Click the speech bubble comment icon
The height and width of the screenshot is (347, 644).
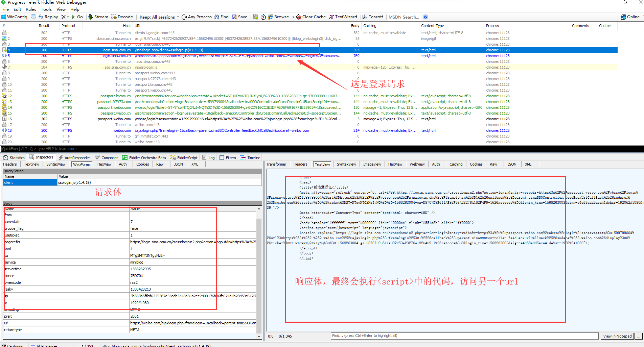coord(33,17)
